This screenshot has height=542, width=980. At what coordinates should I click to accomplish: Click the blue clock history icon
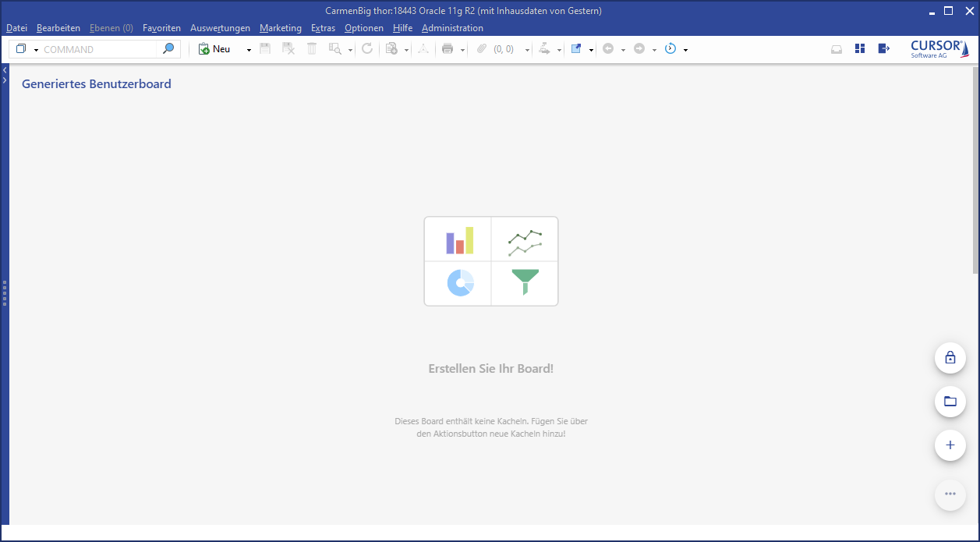(670, 49)
